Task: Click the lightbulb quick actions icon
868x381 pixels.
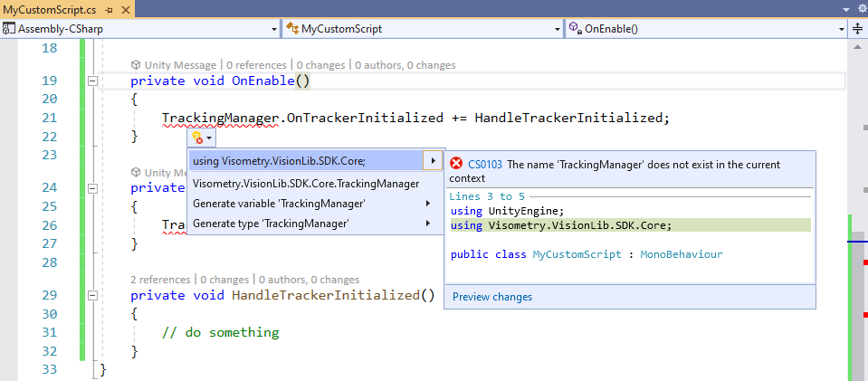Action: 196,138
